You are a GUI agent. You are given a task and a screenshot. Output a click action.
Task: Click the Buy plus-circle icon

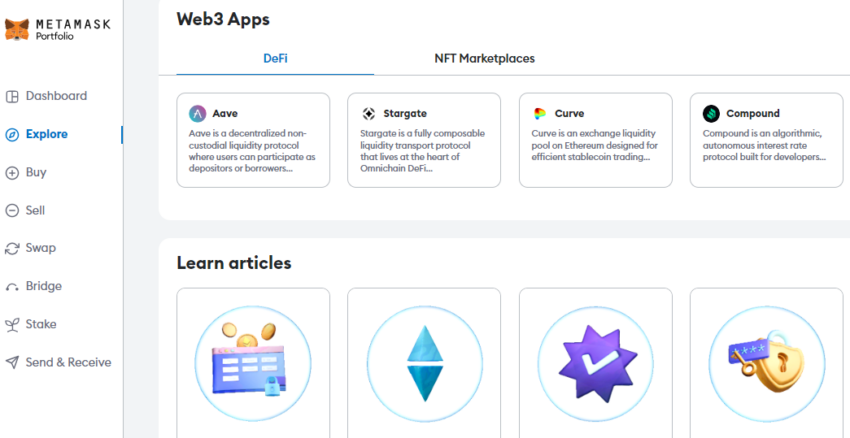[12, 173]
